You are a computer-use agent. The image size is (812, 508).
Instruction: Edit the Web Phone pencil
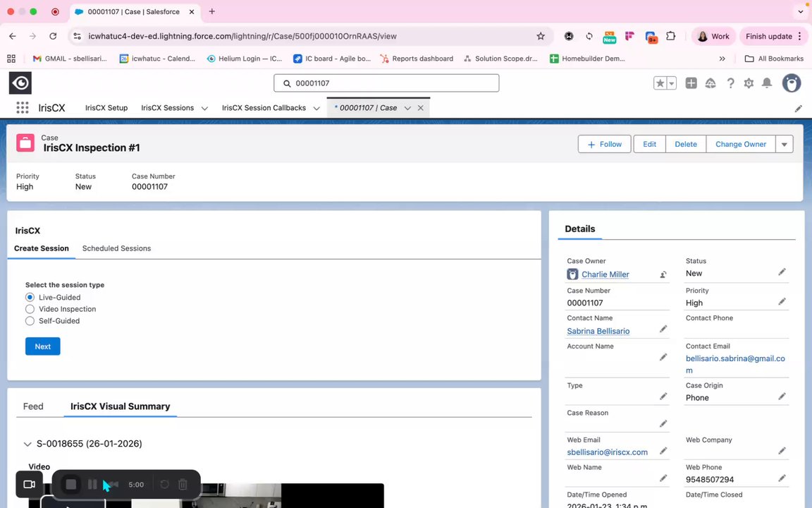[x=782, y=478]
